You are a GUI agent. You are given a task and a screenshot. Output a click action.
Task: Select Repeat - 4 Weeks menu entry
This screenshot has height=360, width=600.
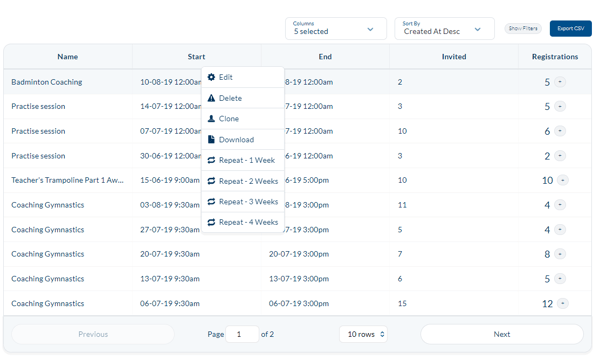point(243,222)
